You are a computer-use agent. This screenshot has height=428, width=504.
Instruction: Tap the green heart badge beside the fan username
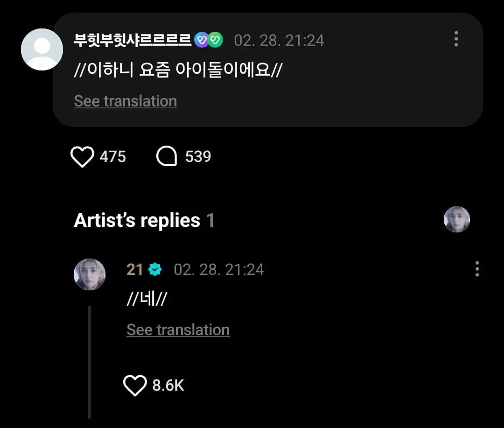click(216, 40)
